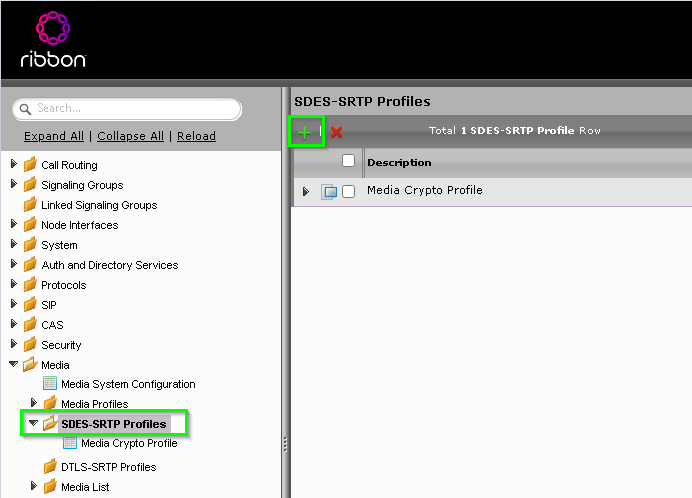Screen dimensions: 692x498
Task: Expand the CAS tree node
Action: [14, 324]
